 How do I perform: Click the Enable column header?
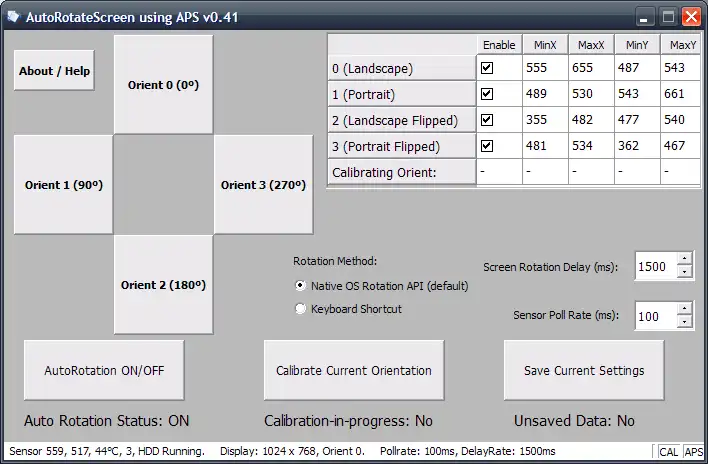click(499, 45)
